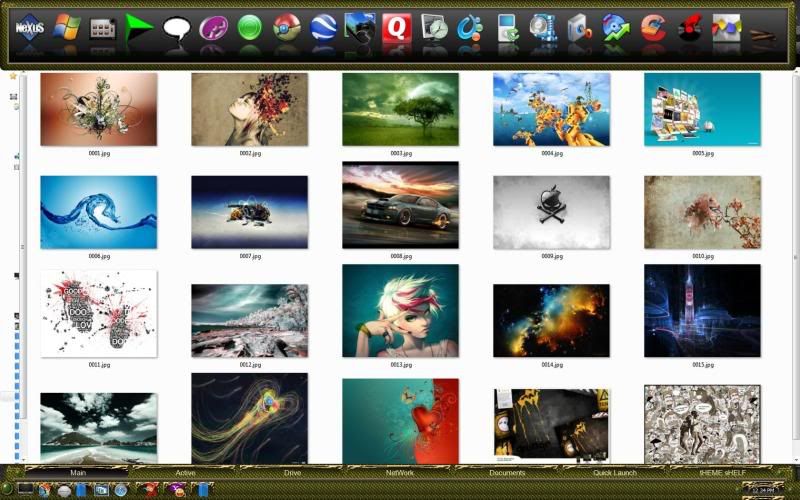Viewport: 800px width, 500px height.
Task: Launch Google Chrome from the dock
Action: [286, 28]
